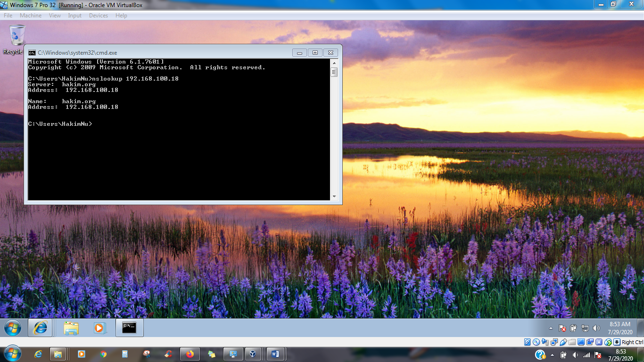Launch Google Chrome from host taskbar
This screenshot has width=644, height=362.
(x=103, y=354)
